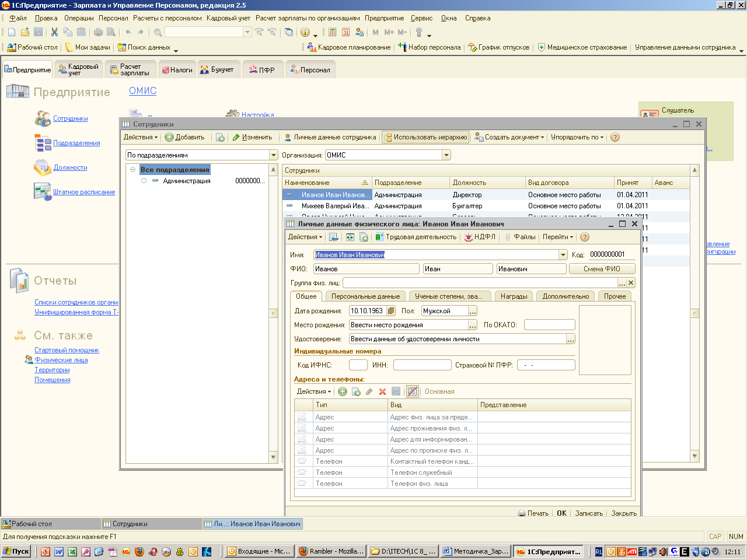This screenshot has width=747, height=560.
Task: Open График отпусков toolbar item
Action: 499,47
